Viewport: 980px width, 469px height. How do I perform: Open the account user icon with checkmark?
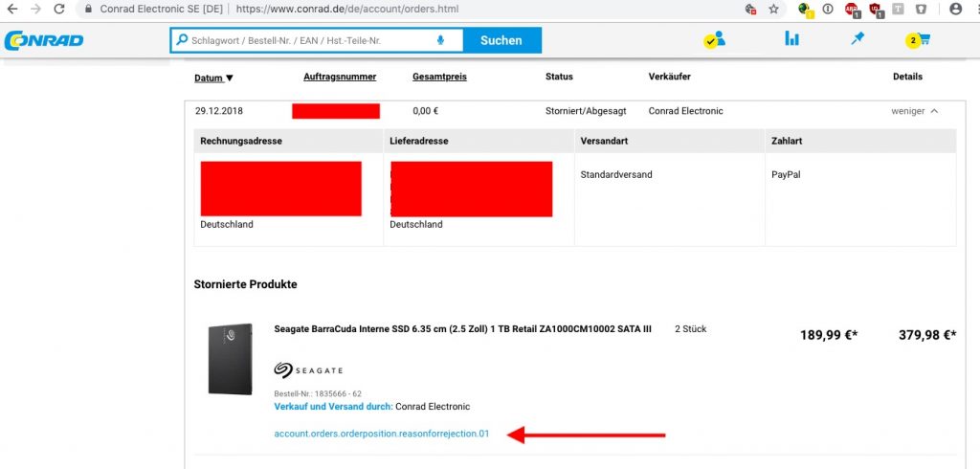point(714,39)
